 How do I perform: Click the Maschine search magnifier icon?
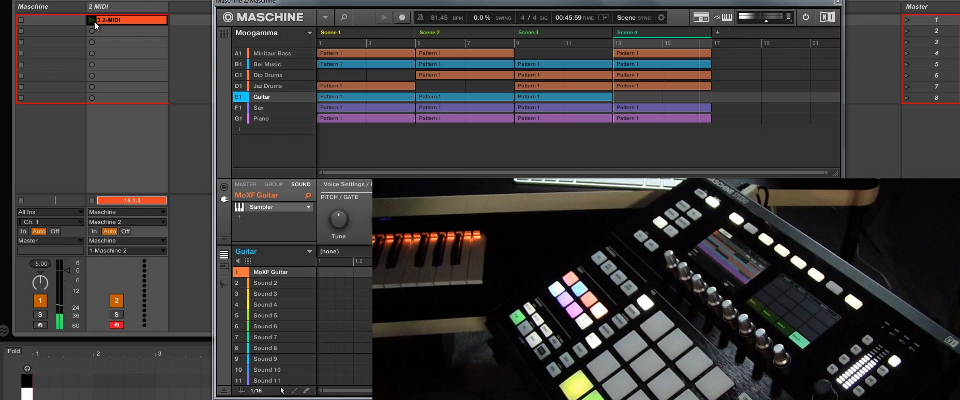coord(345,17)
